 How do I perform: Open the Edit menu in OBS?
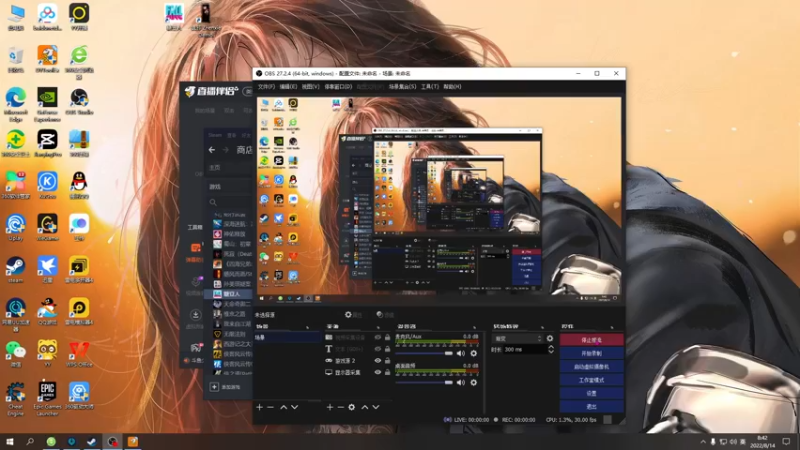pos(288,87)
